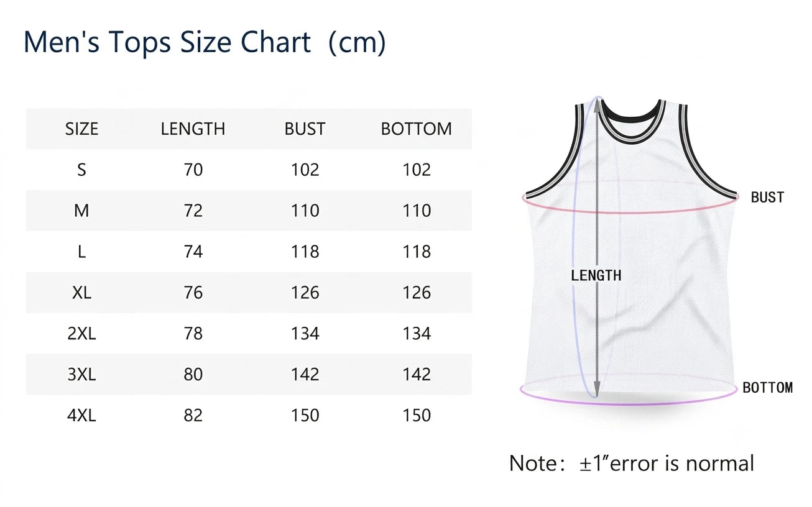Screen dimensions: 812x507
Task: Click the BUST column header
Action: tap(305, 129)
